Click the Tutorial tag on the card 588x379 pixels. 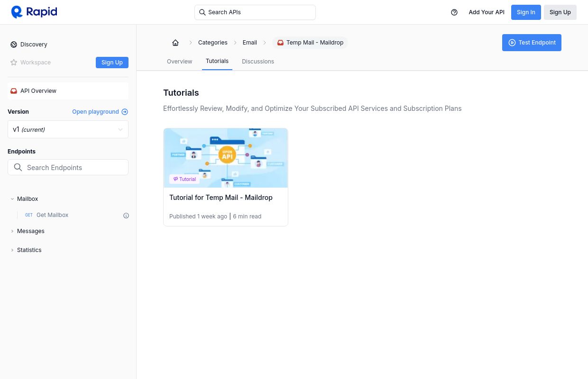[x=184, y=179]
